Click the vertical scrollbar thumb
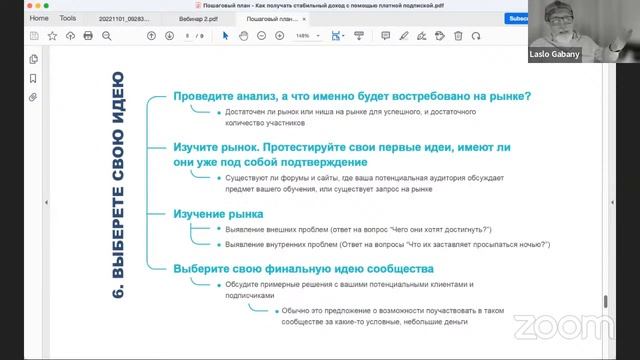Screen dimensions: 640x360 click(606, 302)
